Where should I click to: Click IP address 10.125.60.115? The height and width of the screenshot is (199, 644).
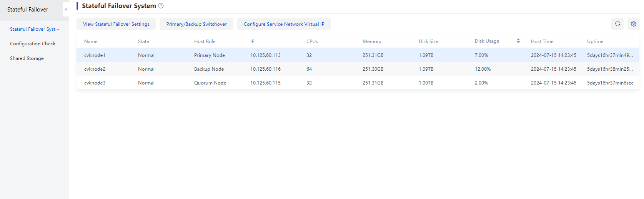265,83
